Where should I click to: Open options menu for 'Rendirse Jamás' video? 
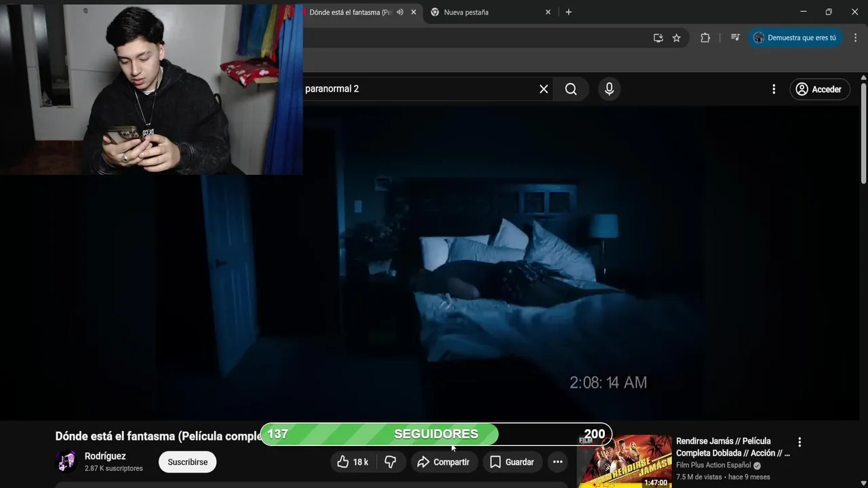[800, 442]
